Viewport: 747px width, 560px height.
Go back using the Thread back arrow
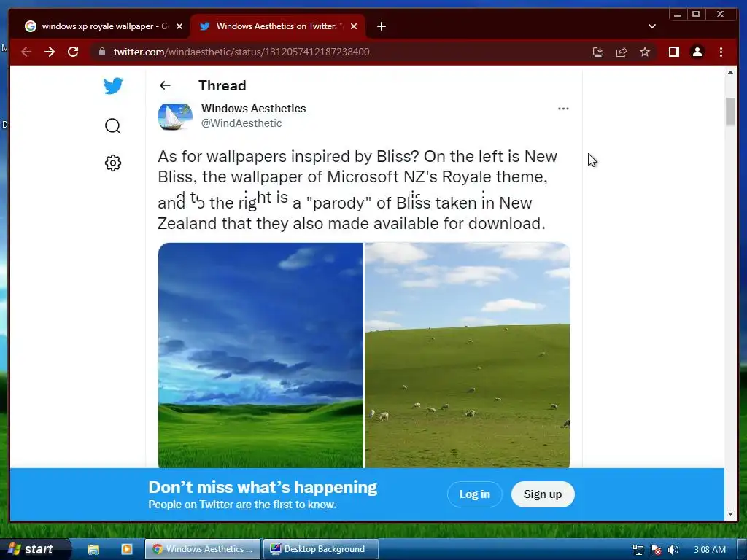pyautogui.click(x=166, y=85)
